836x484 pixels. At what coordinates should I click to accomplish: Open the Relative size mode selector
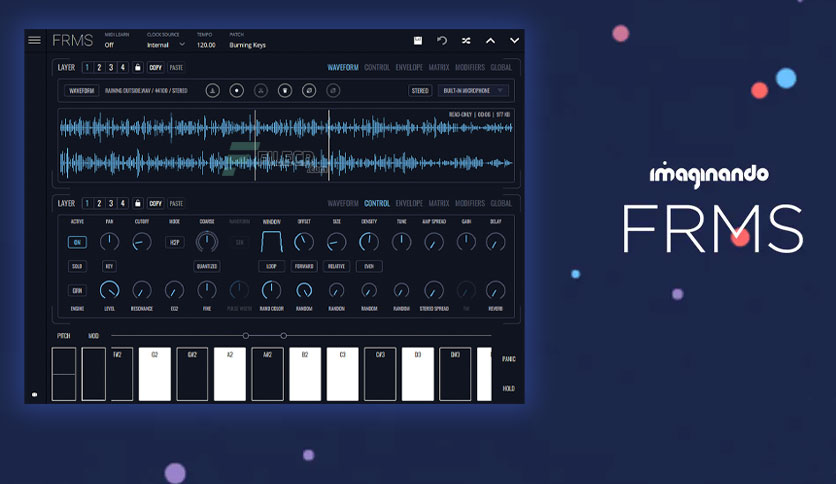[x=336, y=266]
